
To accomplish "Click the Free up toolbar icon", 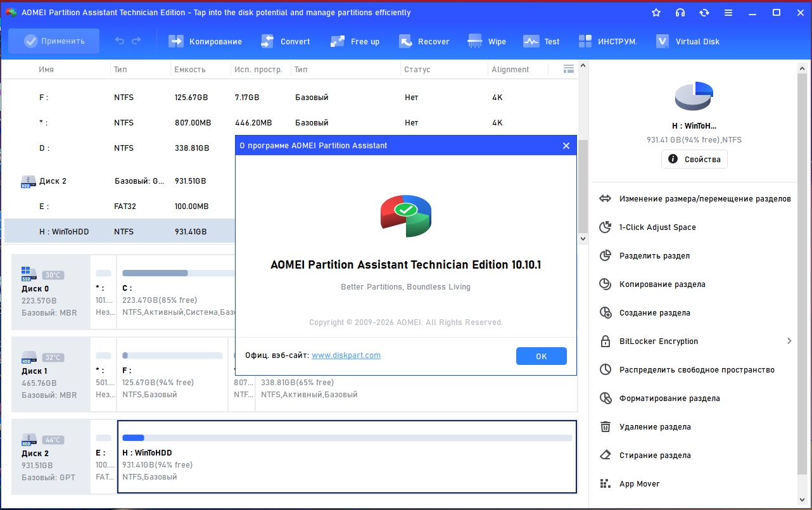I will pyautogui.click(x=338, y=41).
